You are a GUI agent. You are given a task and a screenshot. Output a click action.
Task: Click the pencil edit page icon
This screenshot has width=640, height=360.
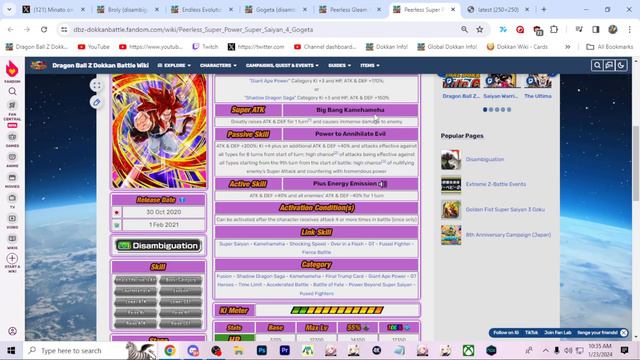tap(96, 102)
